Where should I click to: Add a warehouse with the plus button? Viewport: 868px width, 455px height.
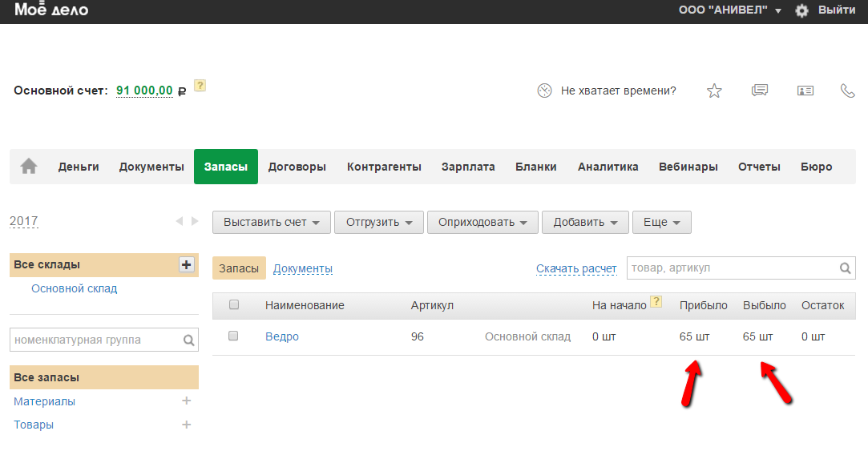186,264
